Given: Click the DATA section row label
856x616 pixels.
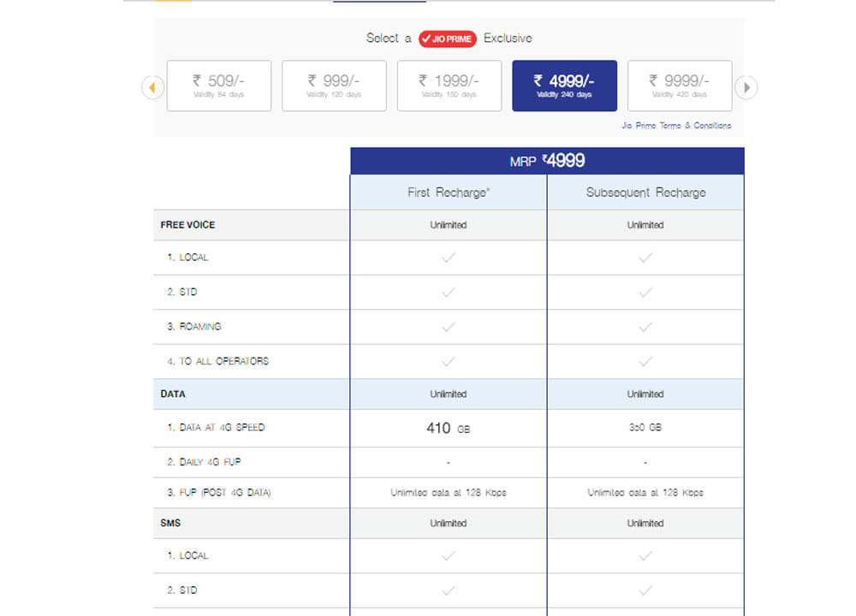Looking at the screenshot, I should (x=173, y=394).
